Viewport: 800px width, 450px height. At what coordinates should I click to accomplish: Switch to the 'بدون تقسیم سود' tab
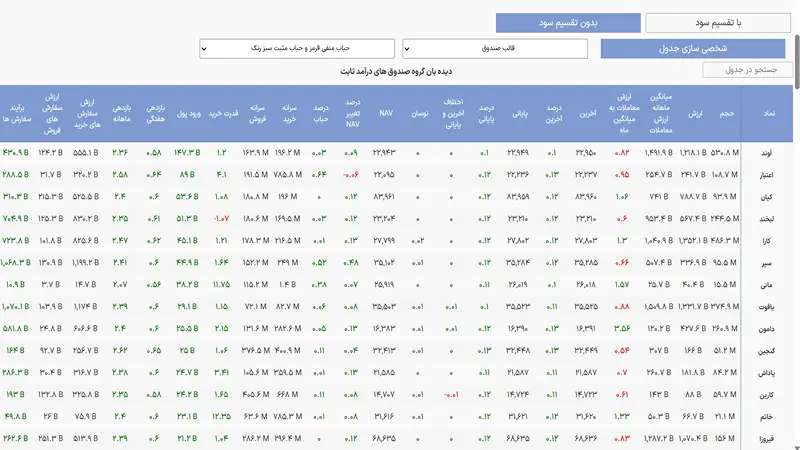click(568, 23)
